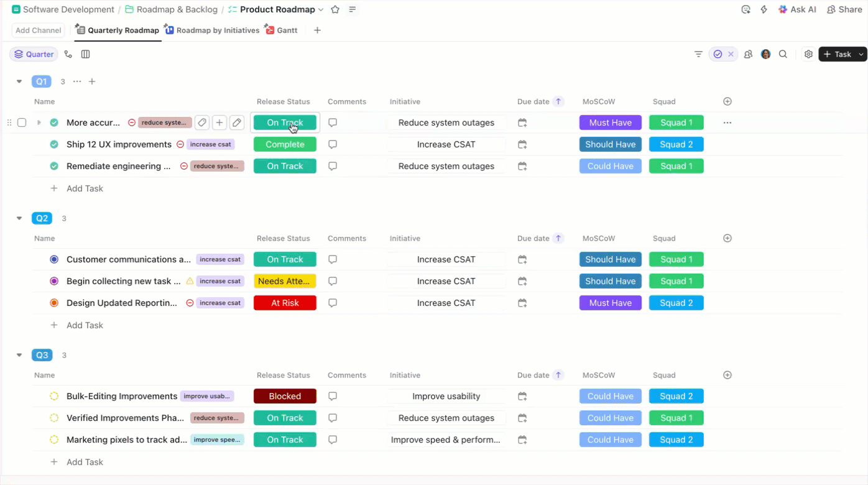Image resolution: width=868 pixels, height=485 pixels.
Task: Open the ellipsis menu on More accur task
Action: (727, 122)
